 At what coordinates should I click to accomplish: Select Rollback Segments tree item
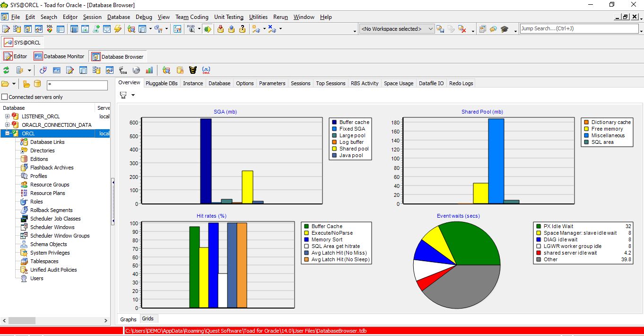pos(52,210)
